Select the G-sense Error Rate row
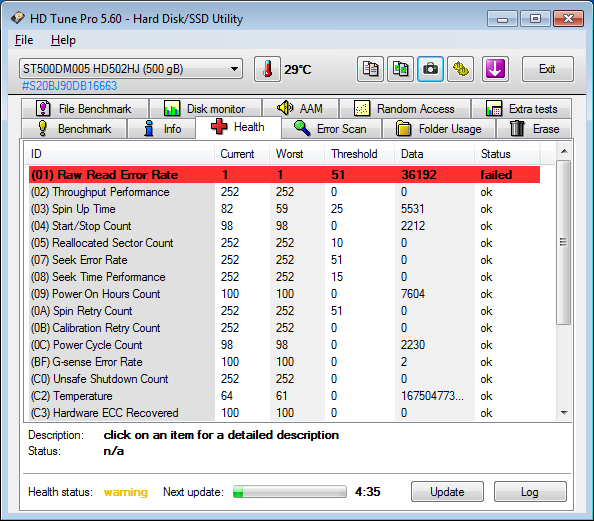This screenshot has height=521, width=594. coord(284,362)
